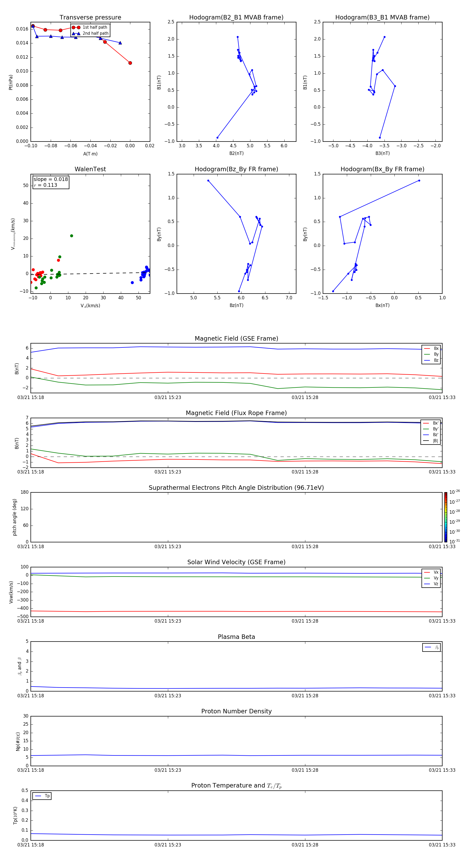473x868 pixels.
Task: Click the 'Hodogram(Bz_By FR frame)' title
Action: pos(236,169)
